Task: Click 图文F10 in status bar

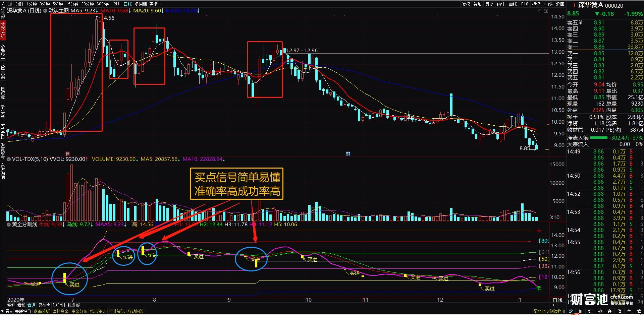Action: pos(541,311)
